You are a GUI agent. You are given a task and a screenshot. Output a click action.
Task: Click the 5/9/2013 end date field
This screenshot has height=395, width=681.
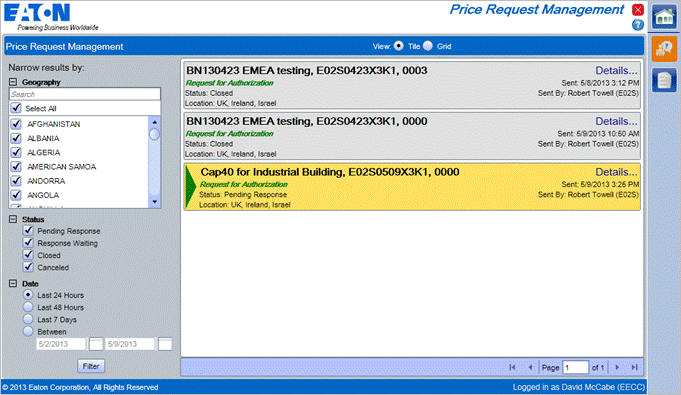[x=130, y=344]
